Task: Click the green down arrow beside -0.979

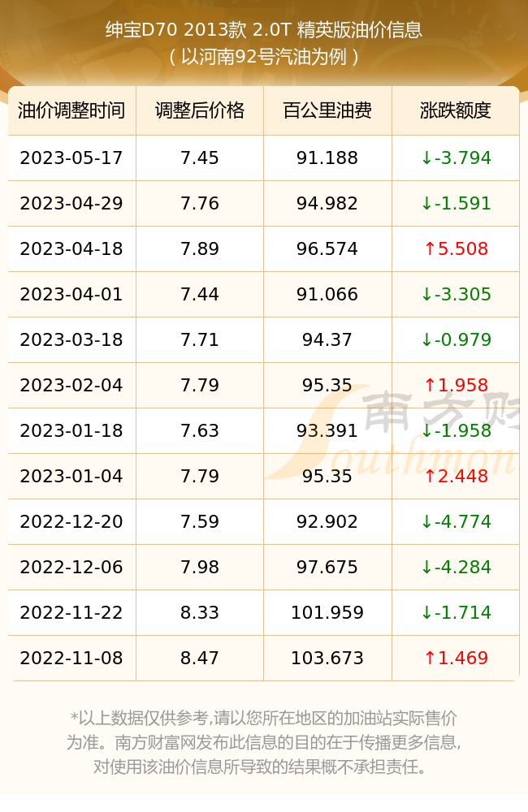Action: click(x=426, y=340)
